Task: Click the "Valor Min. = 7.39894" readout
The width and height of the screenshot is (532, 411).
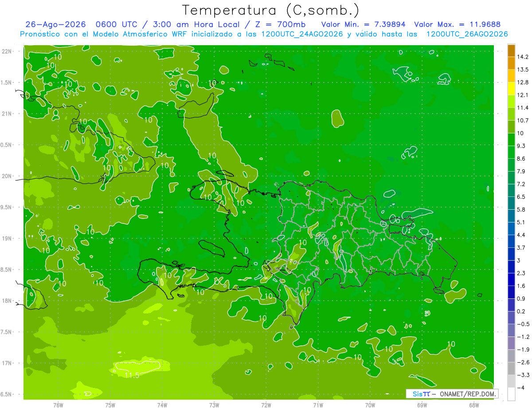Action: tap(364, 24)
